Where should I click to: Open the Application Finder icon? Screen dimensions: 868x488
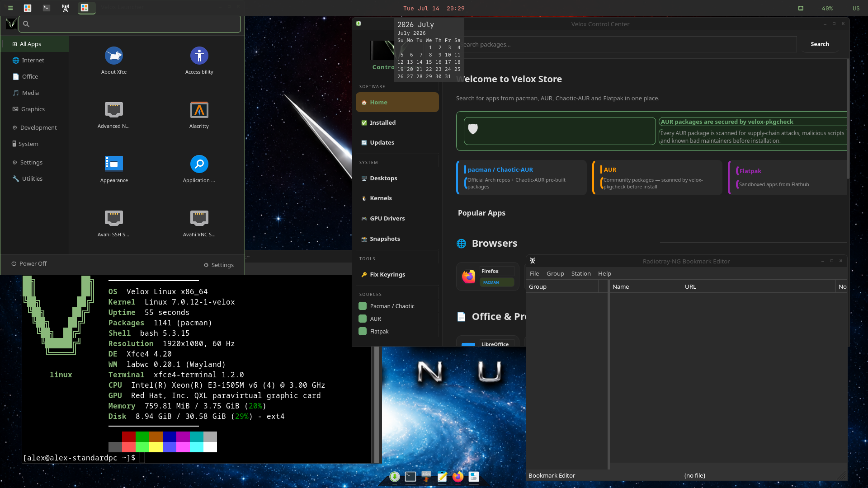click(199, 164)
